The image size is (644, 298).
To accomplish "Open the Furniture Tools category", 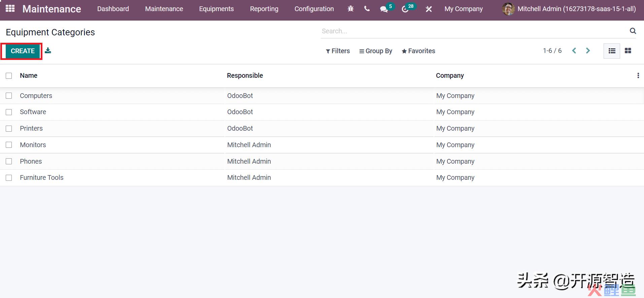I will [x=42, y=177].
